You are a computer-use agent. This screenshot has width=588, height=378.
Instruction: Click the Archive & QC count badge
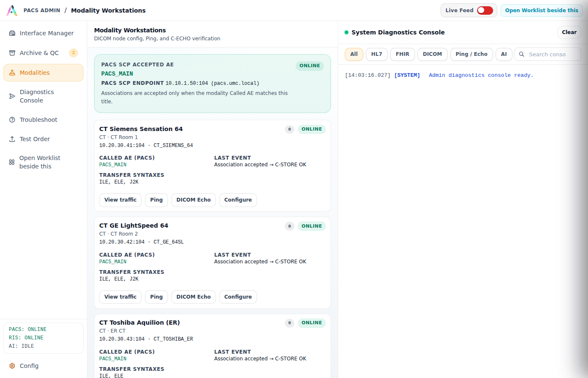[73, 53]
